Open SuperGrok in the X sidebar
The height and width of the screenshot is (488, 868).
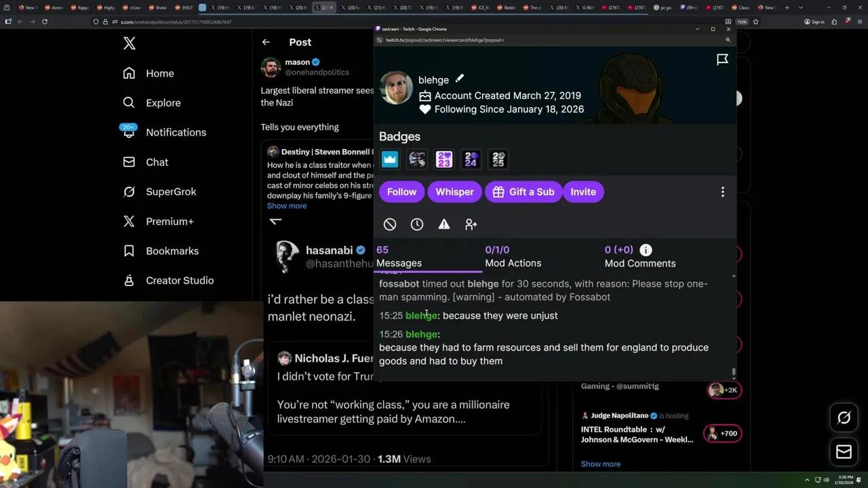[x=159, y=192]
